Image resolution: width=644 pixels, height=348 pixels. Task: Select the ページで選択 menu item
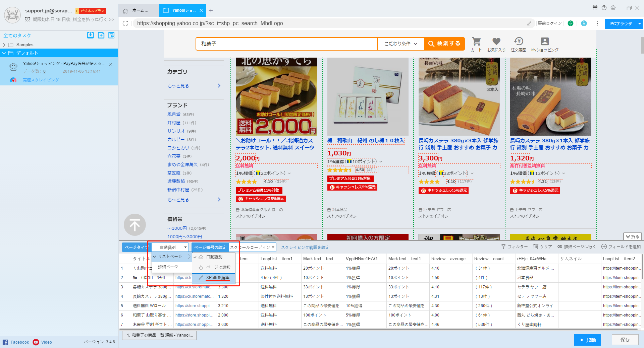coord(214,267)
